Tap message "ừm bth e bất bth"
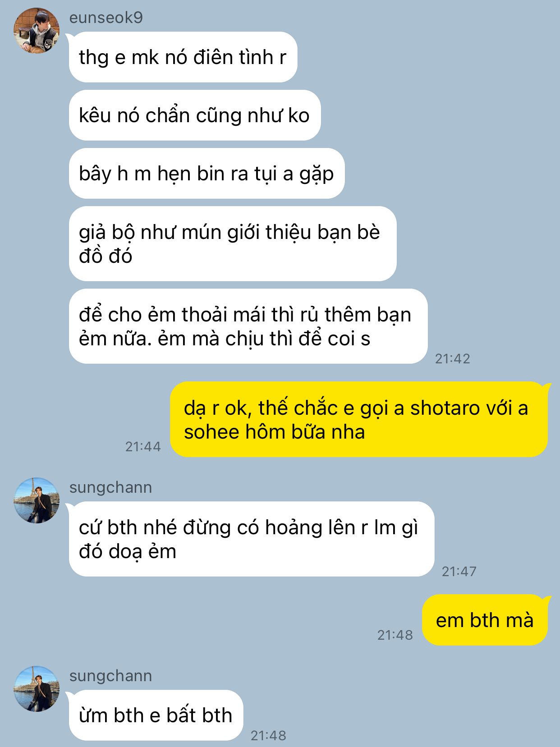The height and width of the screenshot is (747, 560). [x=156, y=715]
